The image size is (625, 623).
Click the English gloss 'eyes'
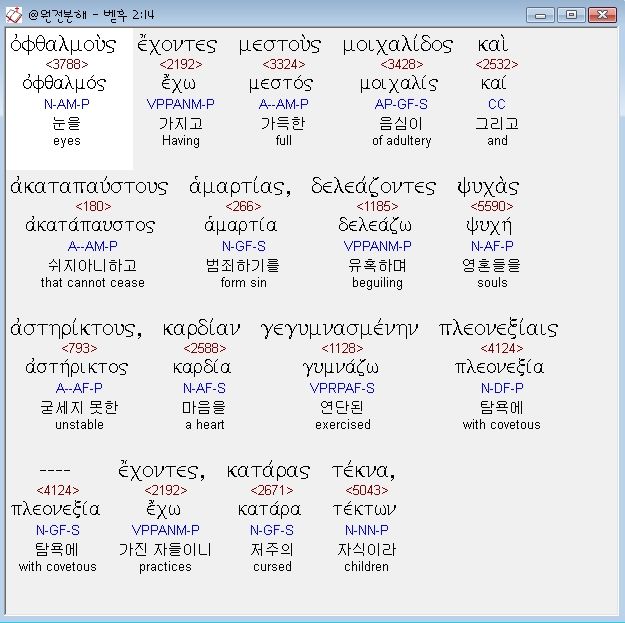(67, 141)
